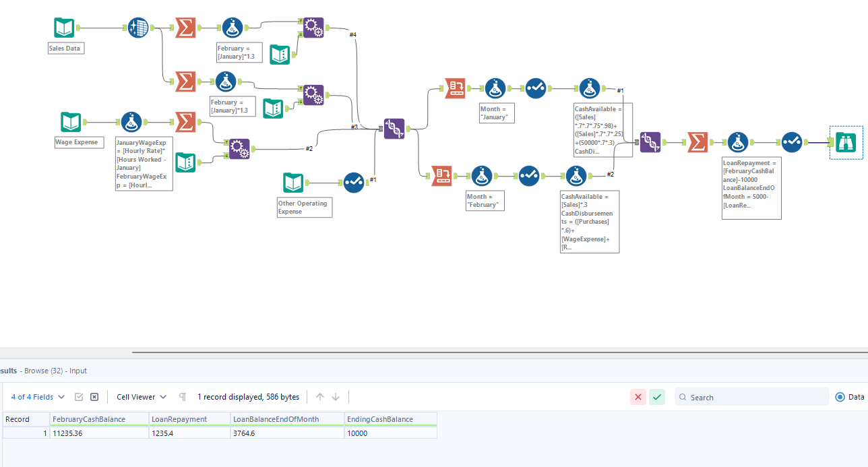Click the select all fields checkbox icon

79,397
